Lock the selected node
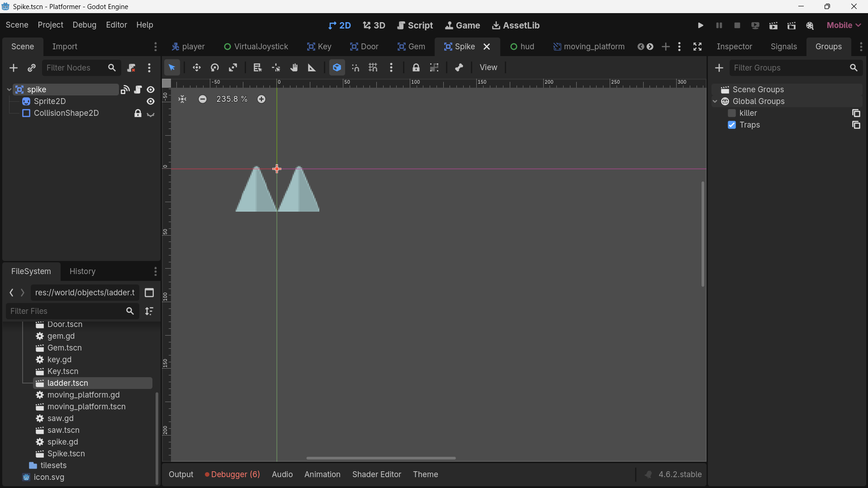 point(416,68)
